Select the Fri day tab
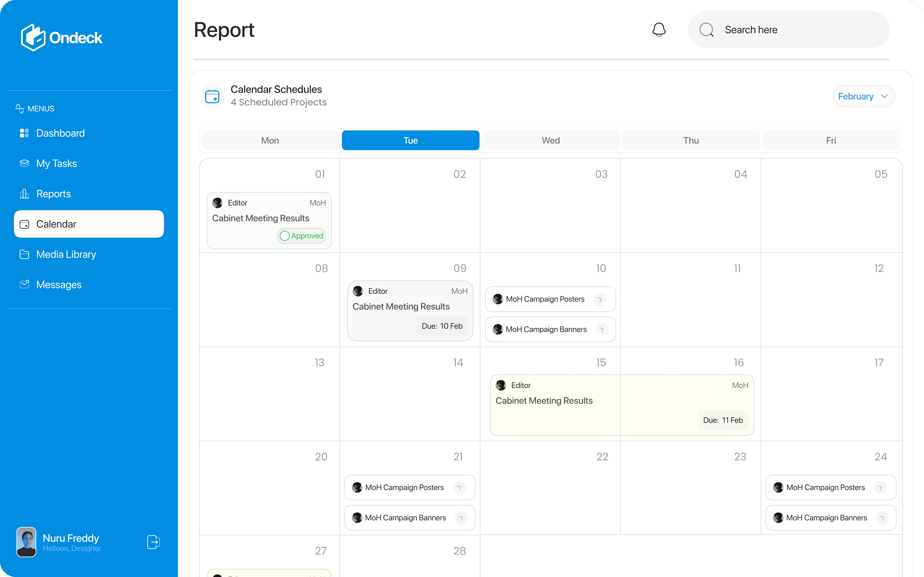Viewport: 924px width, 577px height. (x=831, y=140)
